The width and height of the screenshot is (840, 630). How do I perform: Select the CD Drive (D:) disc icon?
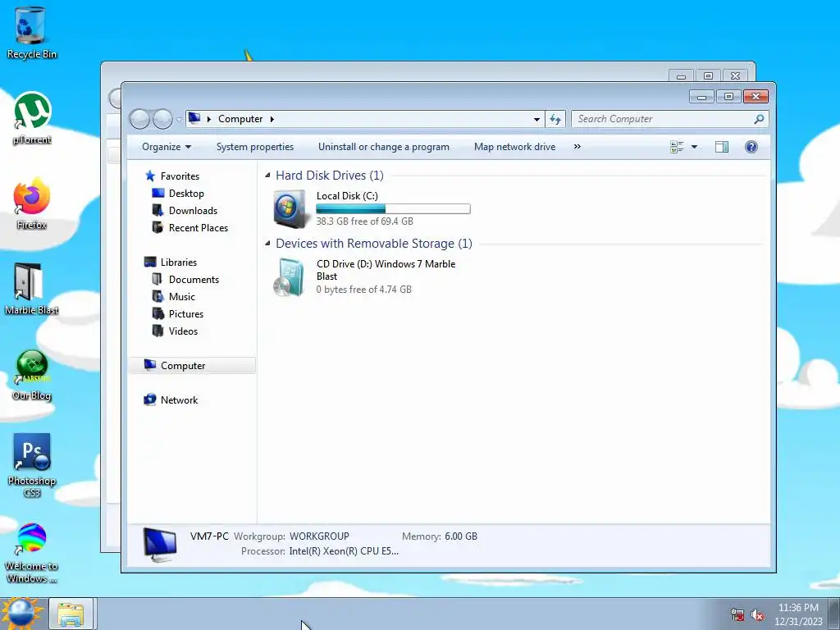click(x=290, y=277)
